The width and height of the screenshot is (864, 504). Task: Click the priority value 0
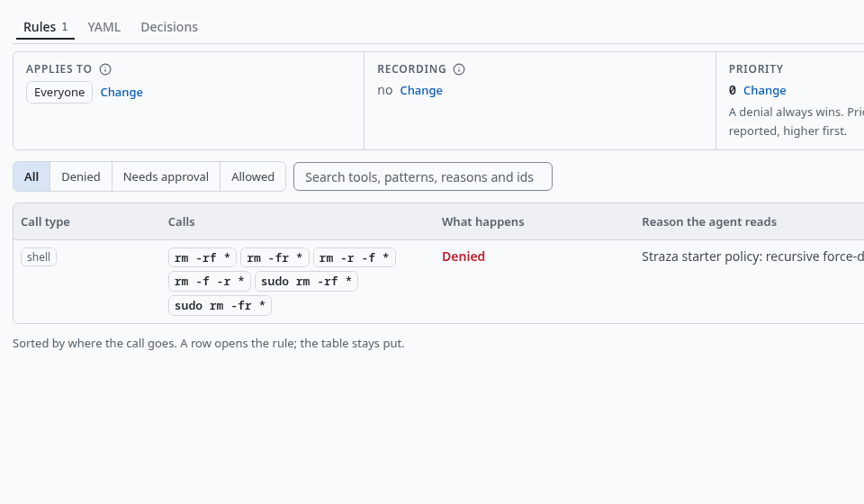click(x=733, y=90)
